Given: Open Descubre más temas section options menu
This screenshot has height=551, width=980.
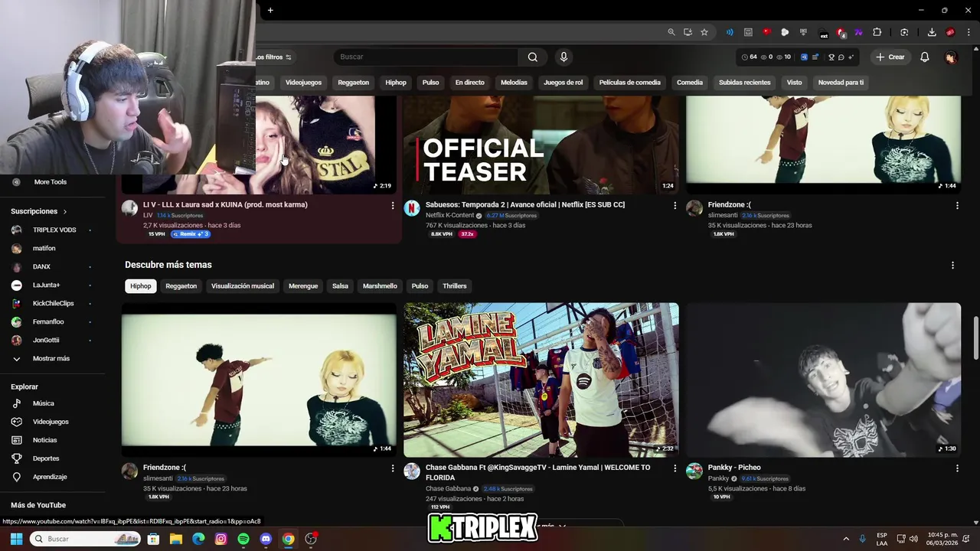Looking at the screenshot, I should 952,265.
